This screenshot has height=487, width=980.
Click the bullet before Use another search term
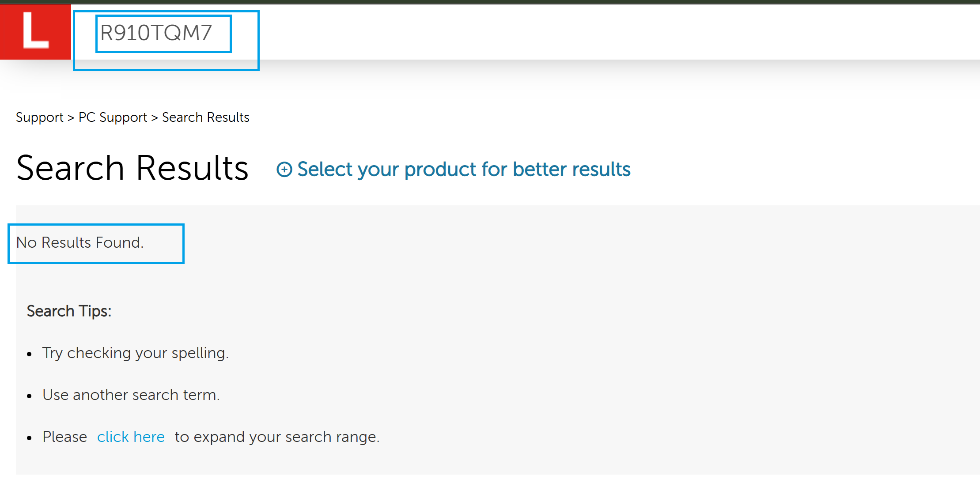point(30,396)
